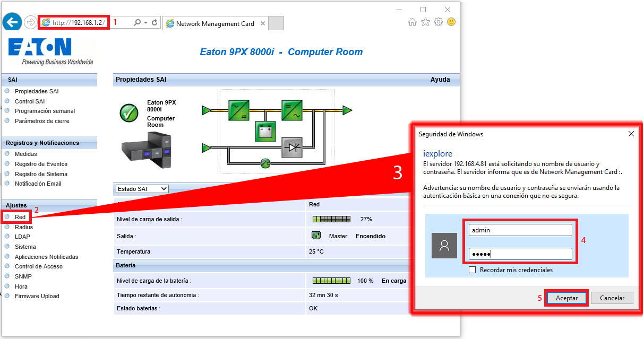The height and width of the screenshot is (339, 644).
Task: Click the UPS device picture
Action: click(x=146, y=149)
